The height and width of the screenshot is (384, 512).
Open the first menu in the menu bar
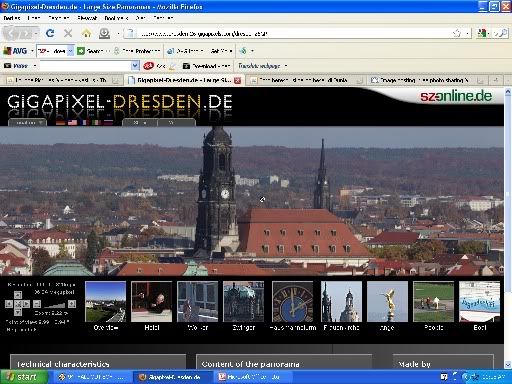pyautogui.click(x=11, y=18)
